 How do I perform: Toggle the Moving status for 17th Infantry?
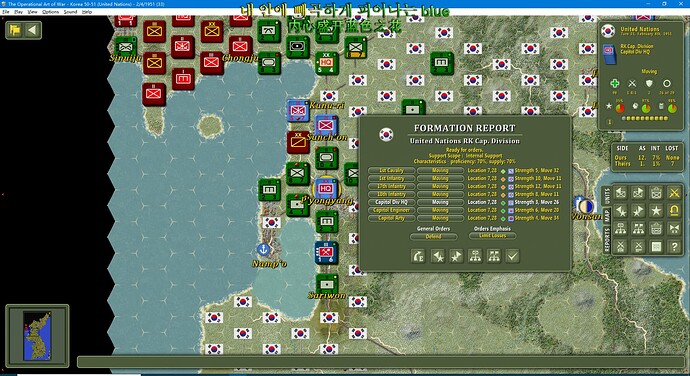click(440, 186)
